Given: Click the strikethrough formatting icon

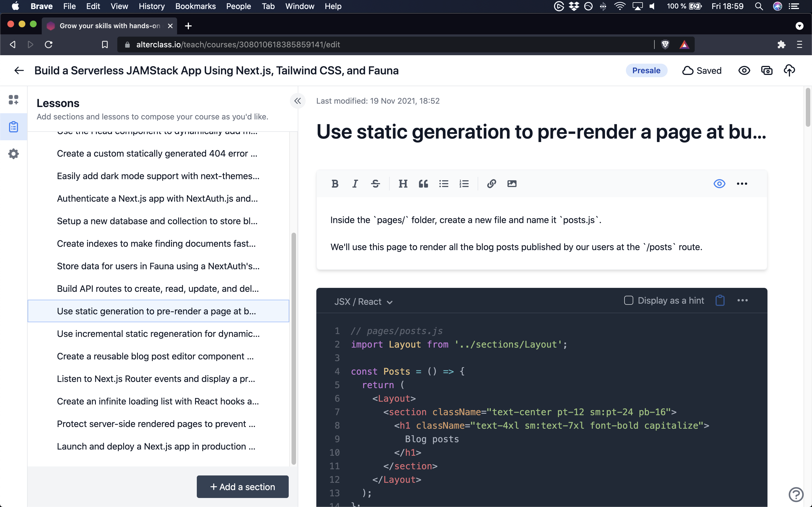Looking at the screenshot, I should coord(376,184).
